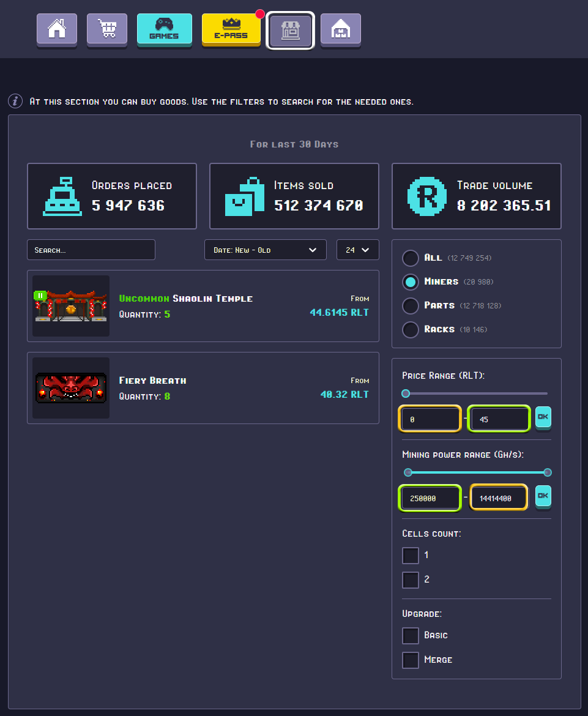The image size is (588, 716).
Task: Open the E-Pass tab with notification dot
Action: click(231, 29)
